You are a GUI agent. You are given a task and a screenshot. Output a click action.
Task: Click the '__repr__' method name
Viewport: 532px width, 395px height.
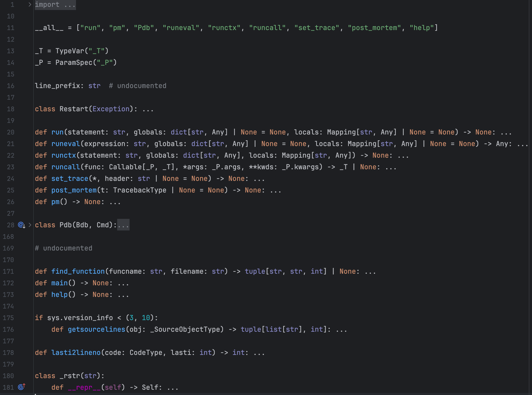(x=84, y=387)
